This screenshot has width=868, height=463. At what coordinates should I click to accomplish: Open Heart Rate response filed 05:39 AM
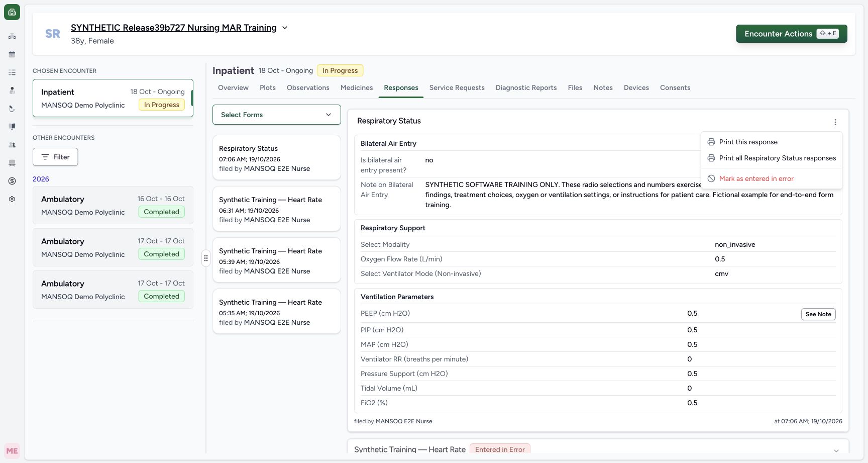coord(277,260)
